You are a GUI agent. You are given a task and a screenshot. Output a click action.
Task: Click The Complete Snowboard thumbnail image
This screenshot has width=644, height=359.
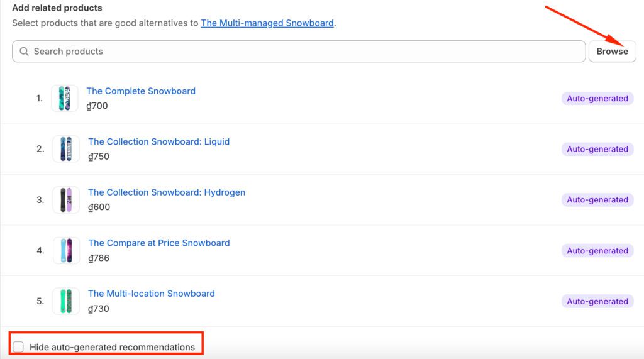(x=65, y=99)
